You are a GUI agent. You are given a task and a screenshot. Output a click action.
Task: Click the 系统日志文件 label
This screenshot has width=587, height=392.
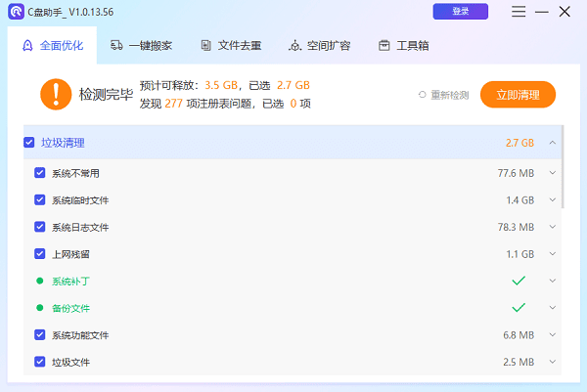(x=80, y=228)
